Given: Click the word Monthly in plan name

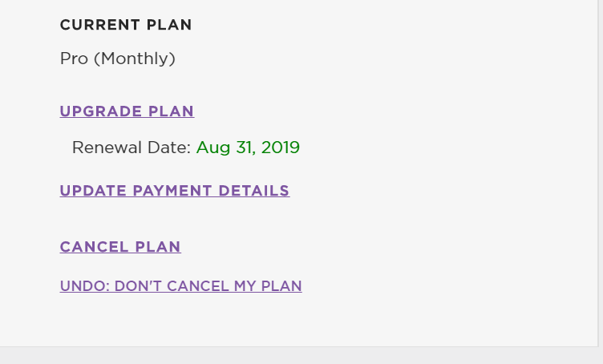Looking at the screenshot, I should pyautogui.click(x=136, y=59).
